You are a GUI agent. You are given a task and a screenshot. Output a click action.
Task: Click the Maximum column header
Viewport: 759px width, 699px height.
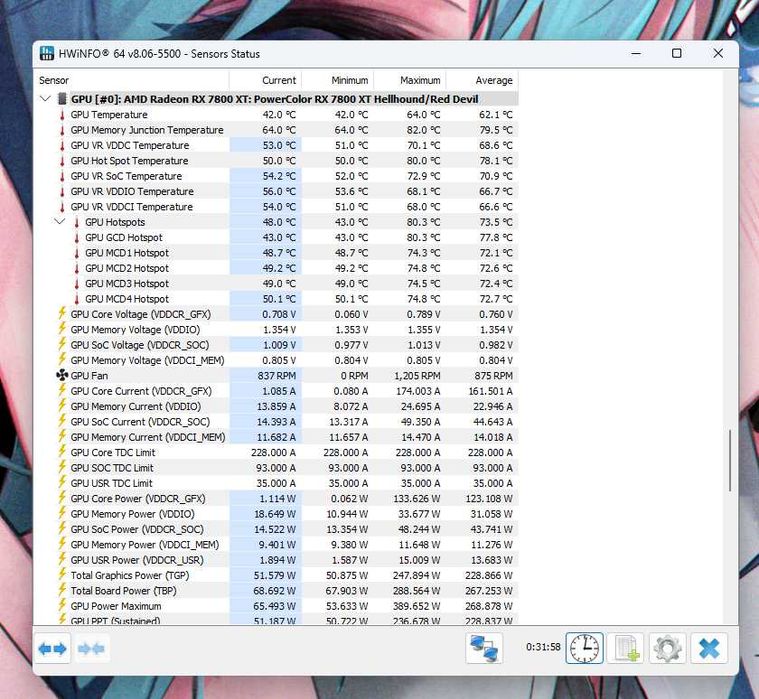click(410, 80)
